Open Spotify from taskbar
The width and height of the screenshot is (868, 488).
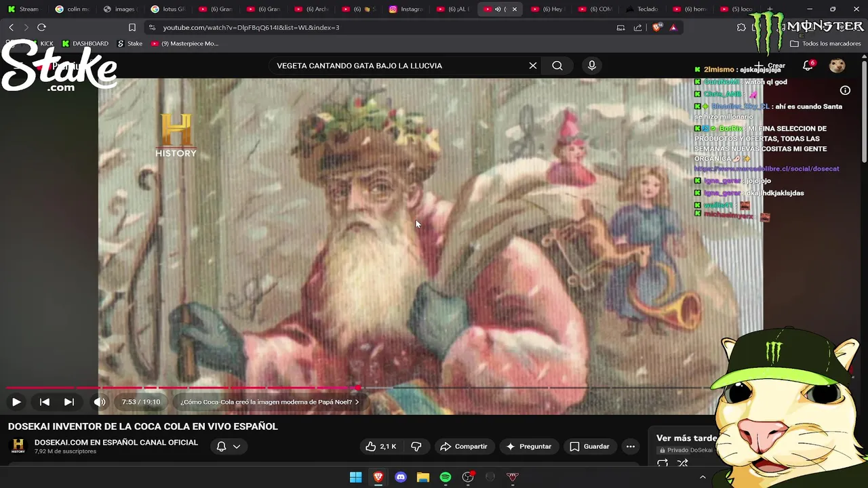[446, 477]
